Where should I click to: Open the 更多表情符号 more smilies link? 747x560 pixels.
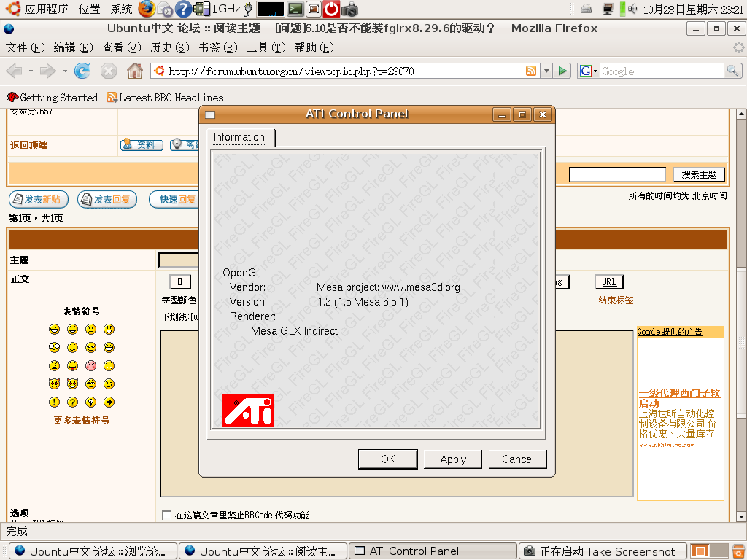(82, 421)
